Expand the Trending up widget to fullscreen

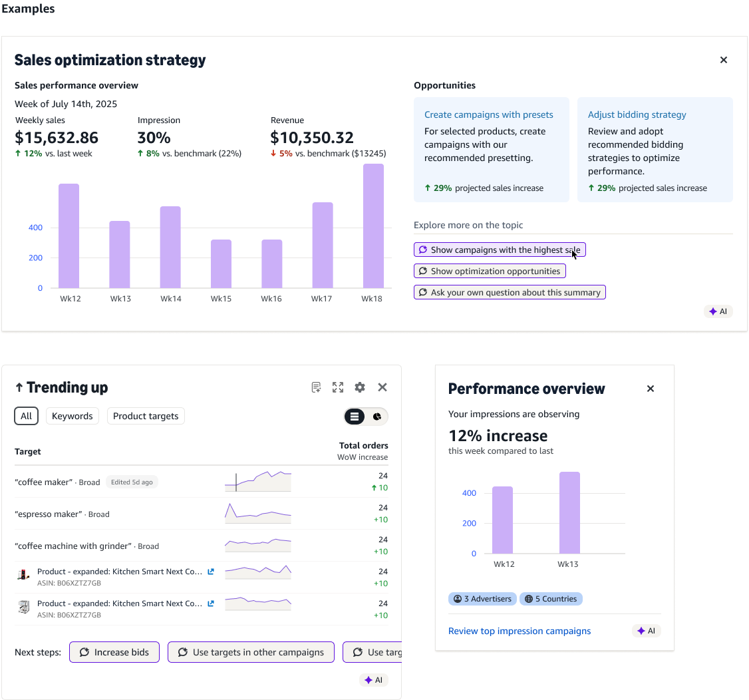point(338,387)
